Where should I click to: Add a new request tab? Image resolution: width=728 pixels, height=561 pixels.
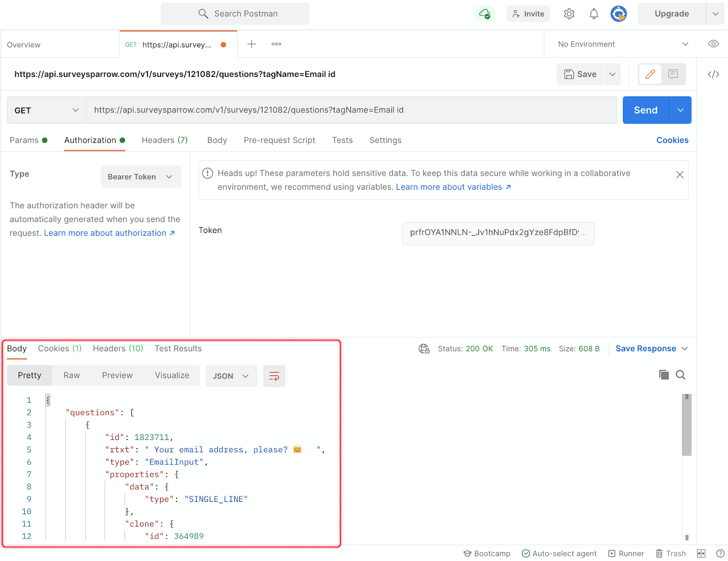click(x=252, y=44)
